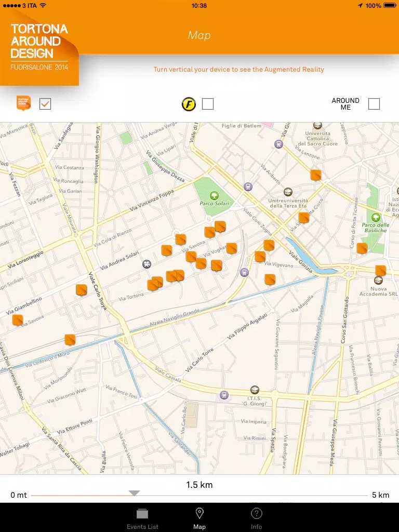Tap the Tortona Around Design filter icon
This screenshot has width=399, height=532.
tap(24, 103)
